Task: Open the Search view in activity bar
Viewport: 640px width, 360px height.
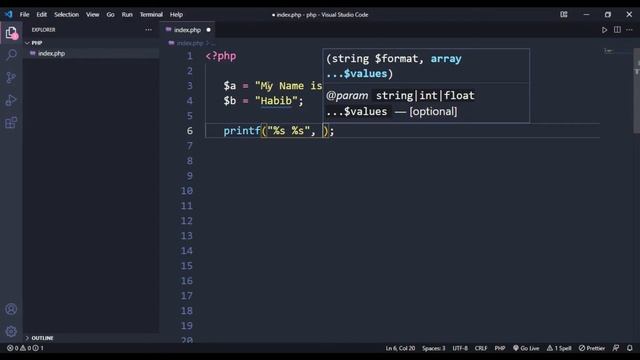Action: pyautogui.click(x=11, y=55)
